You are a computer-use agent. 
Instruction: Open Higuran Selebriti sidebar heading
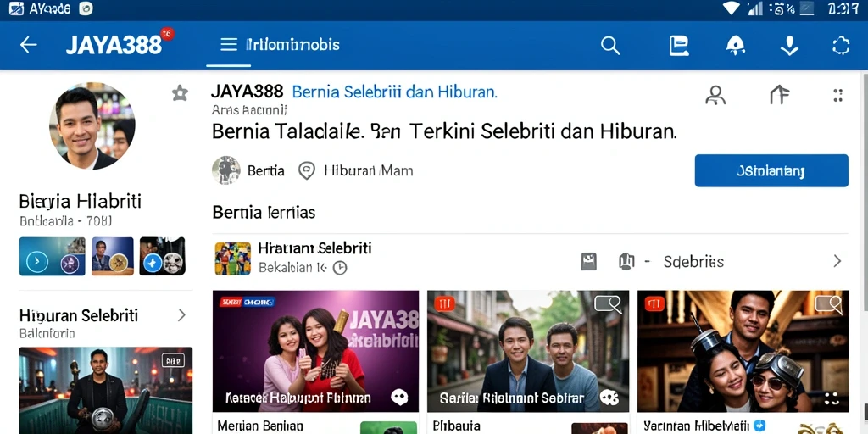point(79,315)
